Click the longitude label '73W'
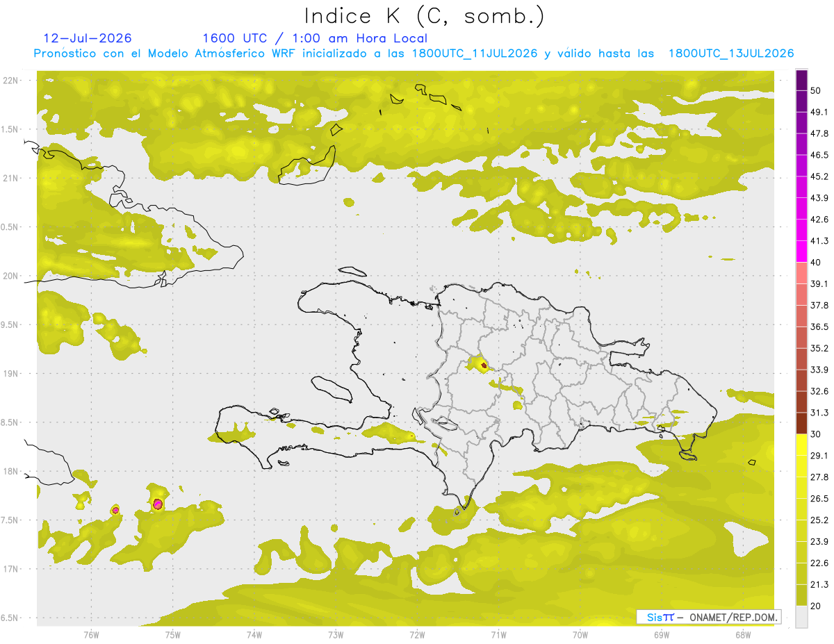This screenshot has height=644, width=834. click(336, 635)
